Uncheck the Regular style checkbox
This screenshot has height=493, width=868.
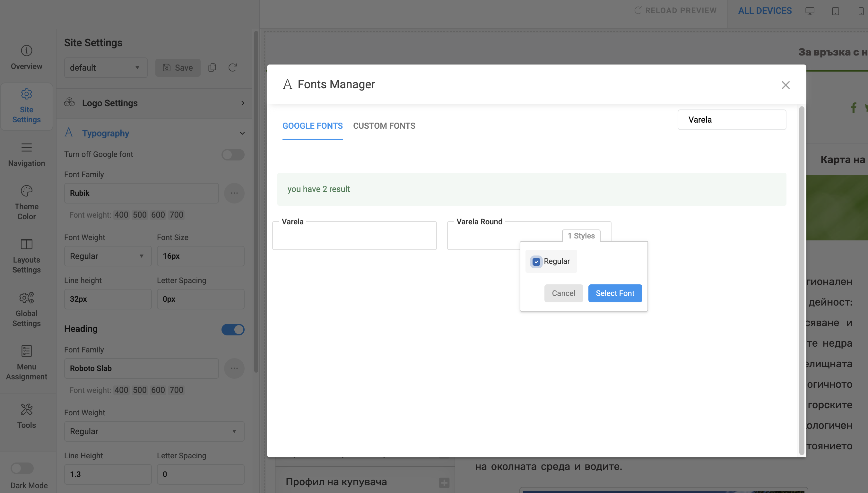point(536,262)
